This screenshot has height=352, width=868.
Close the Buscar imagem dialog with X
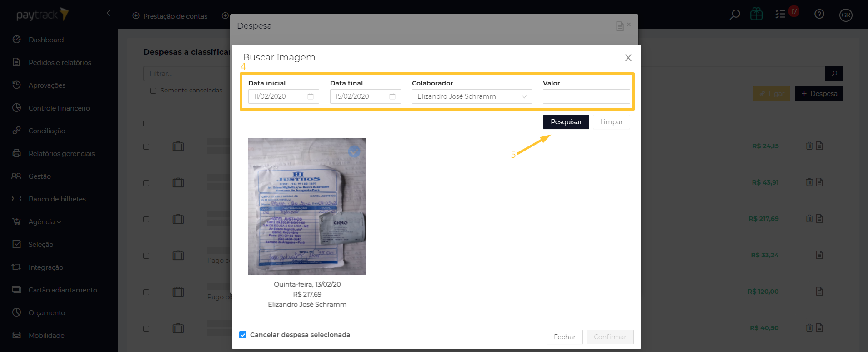tap(628, 58)
